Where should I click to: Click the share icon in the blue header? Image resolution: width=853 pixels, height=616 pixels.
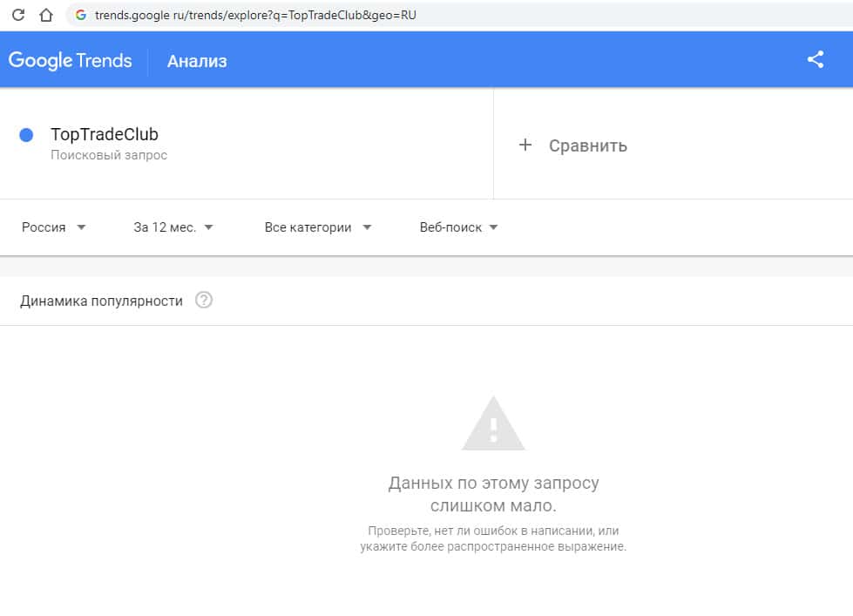[816, 60]
